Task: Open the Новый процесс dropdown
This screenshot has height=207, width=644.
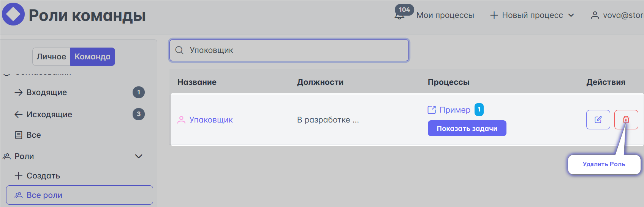Action: (532, 15)
